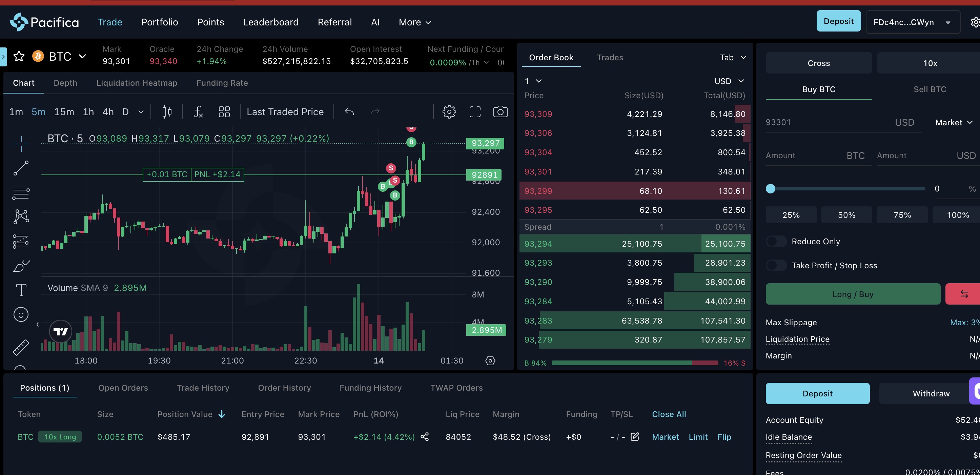980x475 pixels.
Task: Switch to the Liquidation Heatmap tab
Action: pyautogui.click(x=137, y=83)
